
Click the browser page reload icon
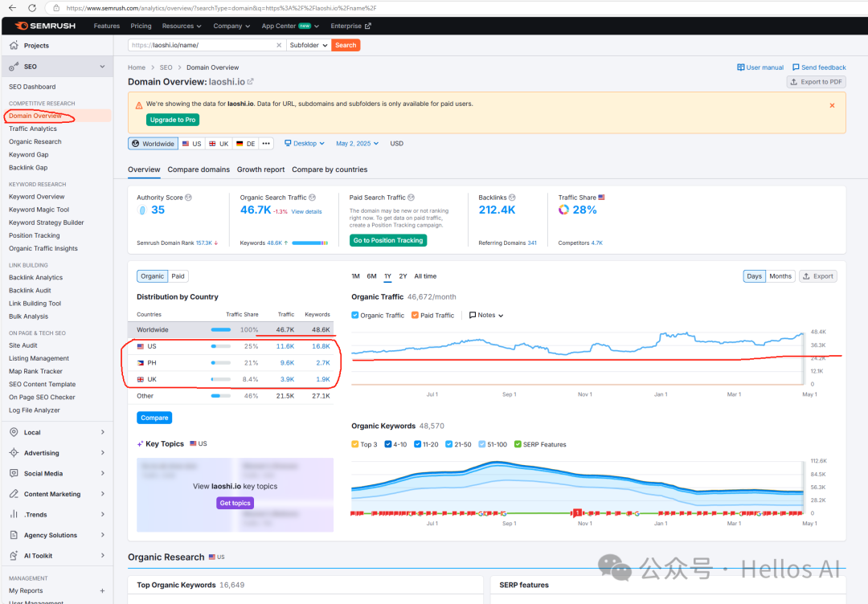(x=31, y=7)
